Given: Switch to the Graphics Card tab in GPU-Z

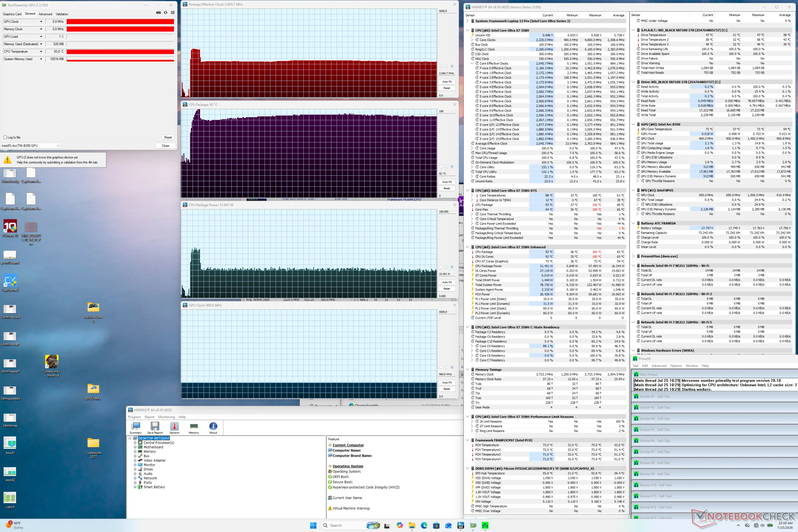Looking at the screenshot, I should pyautogui.click(x=12, y=14).
